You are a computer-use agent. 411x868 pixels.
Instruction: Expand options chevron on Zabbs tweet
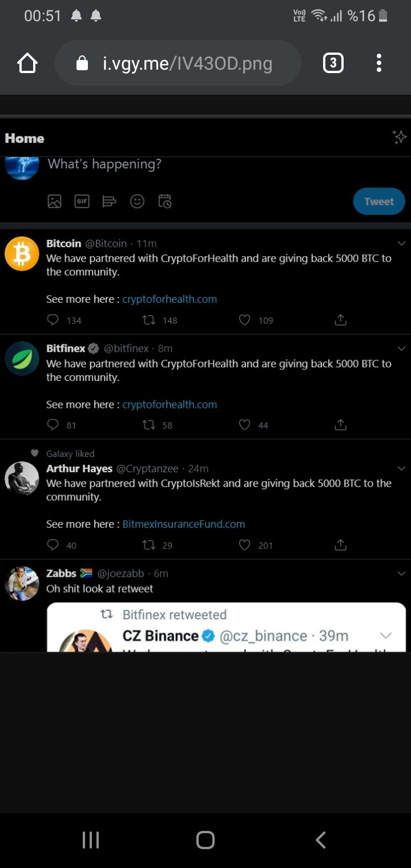click(x=401, y=573)
